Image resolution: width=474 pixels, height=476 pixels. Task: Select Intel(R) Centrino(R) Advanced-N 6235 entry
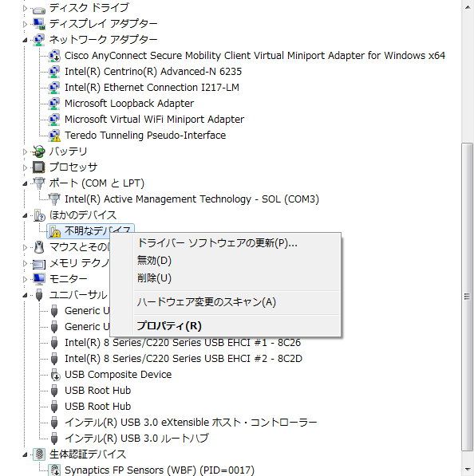pos(153,72)
